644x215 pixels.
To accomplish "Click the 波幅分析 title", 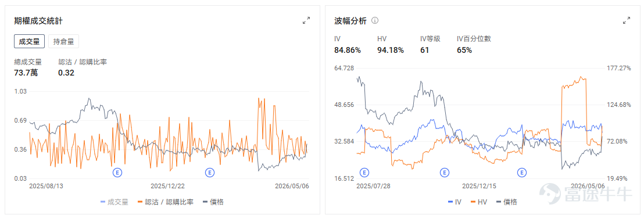I will [350, 20].
